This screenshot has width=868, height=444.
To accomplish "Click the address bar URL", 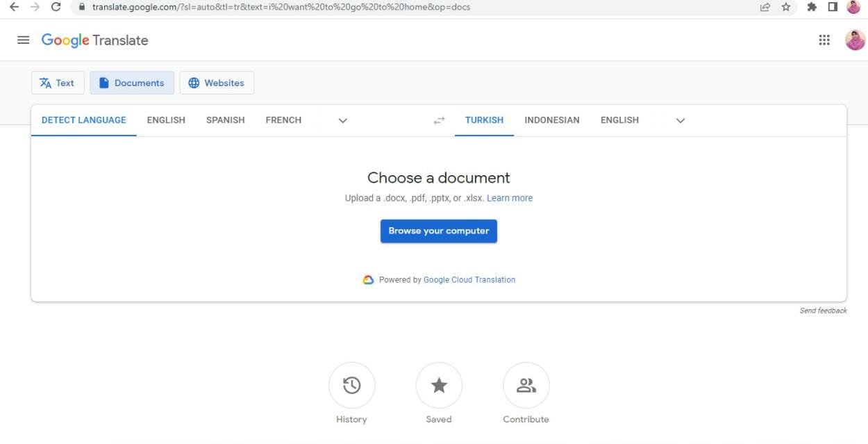I will point(281,7).
